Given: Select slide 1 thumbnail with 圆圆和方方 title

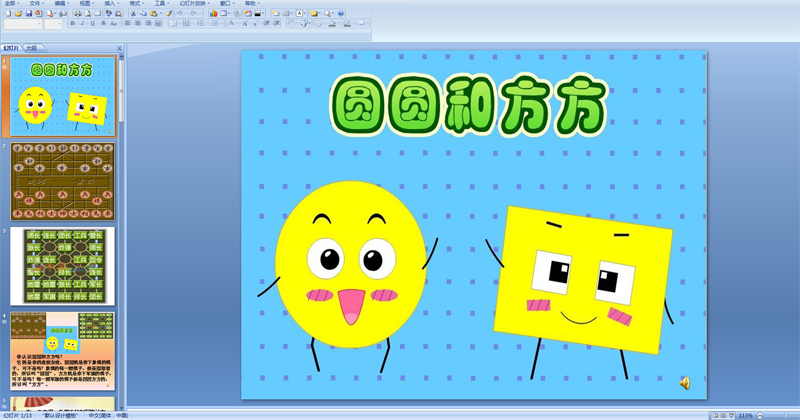Looking at the screenshot, I should pyautogui.click(x=63, y=96).
